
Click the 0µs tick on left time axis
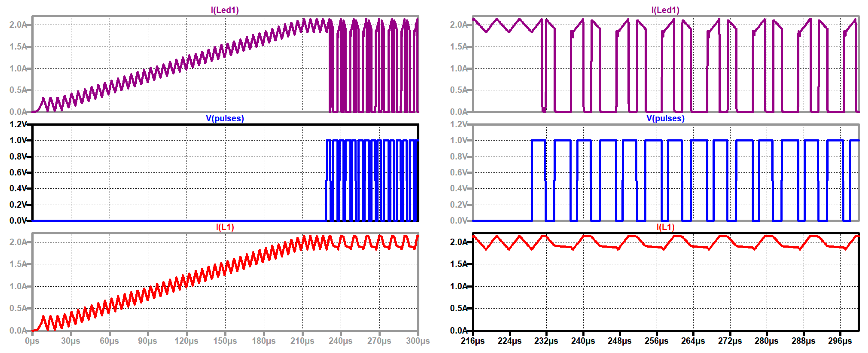[32, 341]
